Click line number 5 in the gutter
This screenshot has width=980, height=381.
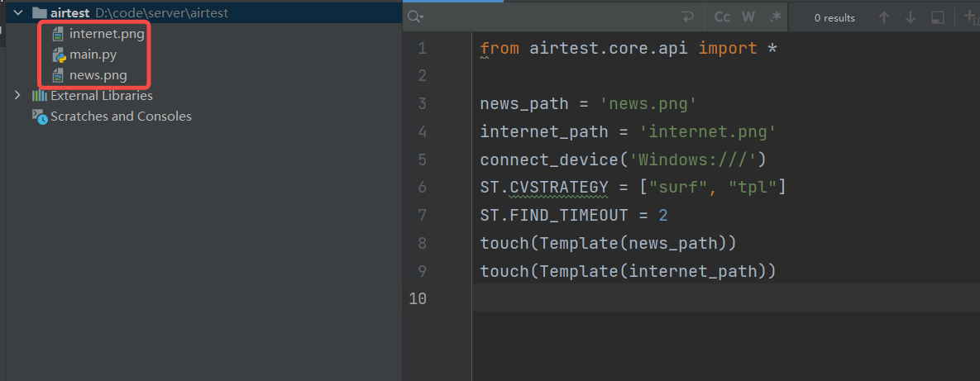(422, 160)
